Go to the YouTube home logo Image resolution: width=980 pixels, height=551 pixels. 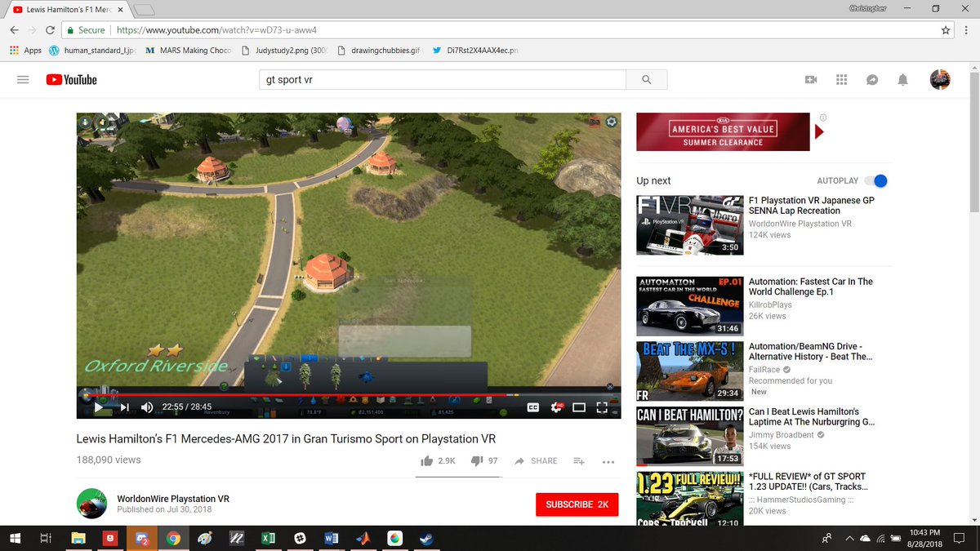pyautogui.click(x=71, y=79)
